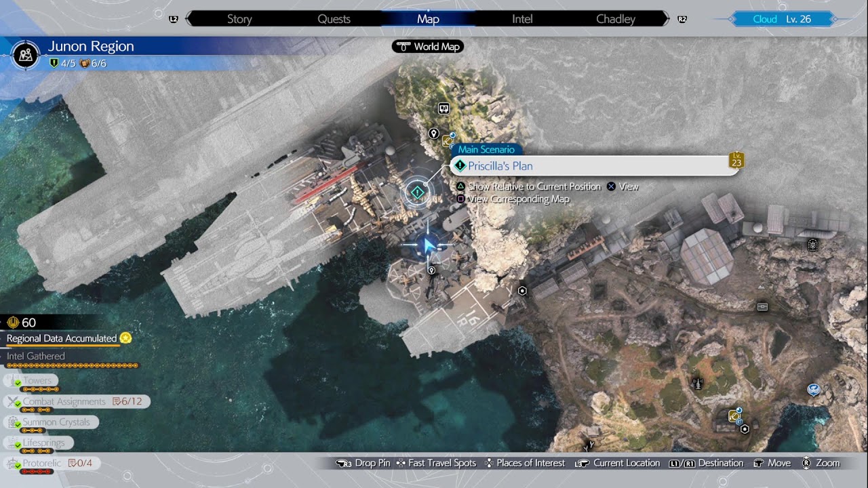This screenshot has width=868, height=488.
Task: Select the blue player arrow cursor
Action: point(428,245)
